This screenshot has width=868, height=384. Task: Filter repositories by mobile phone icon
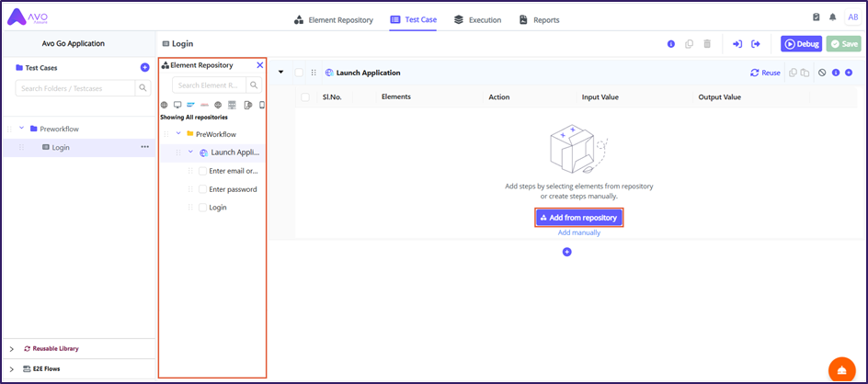[261, 106]
